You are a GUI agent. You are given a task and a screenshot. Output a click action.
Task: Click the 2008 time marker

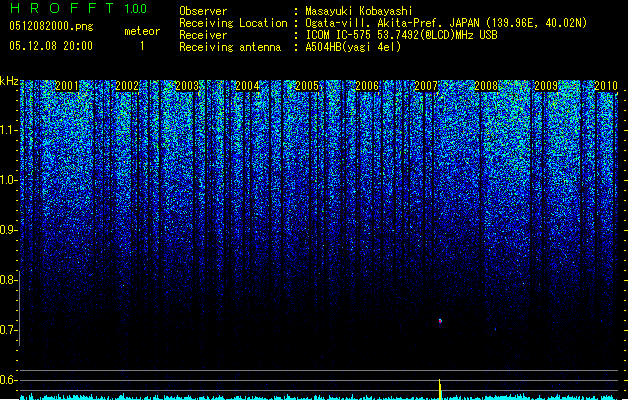click(x=486, y=86)
